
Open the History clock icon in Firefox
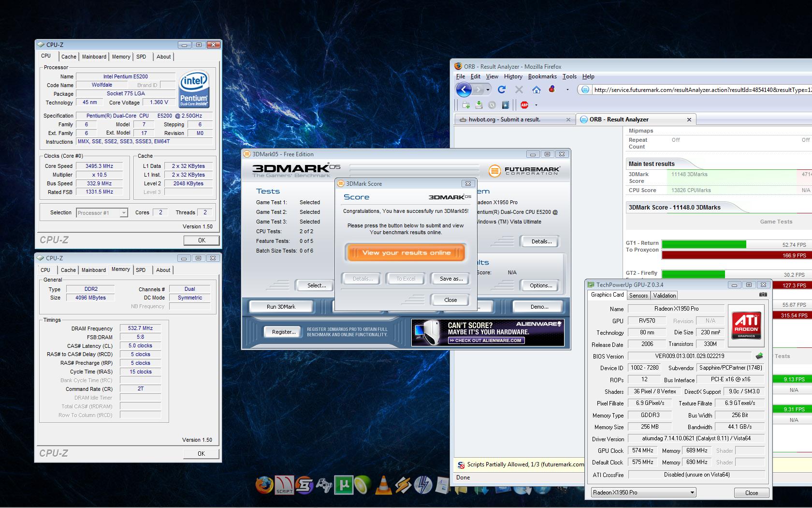pos(492,105)
